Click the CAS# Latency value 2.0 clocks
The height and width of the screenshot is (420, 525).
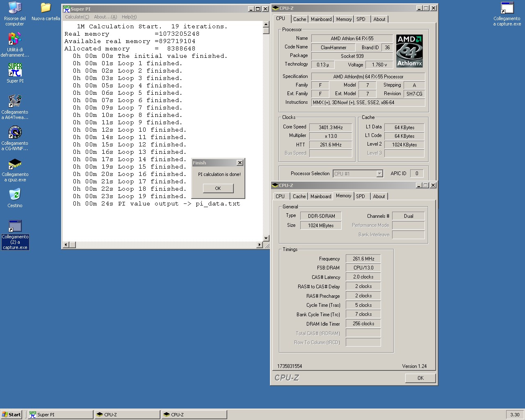point(363,277)
